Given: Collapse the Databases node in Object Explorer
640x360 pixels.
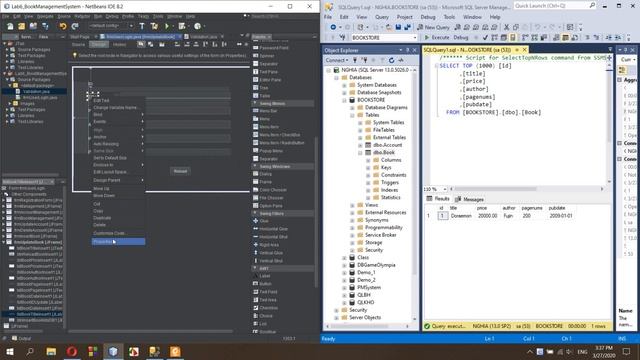Looking at the screenshot, I should (x=336, y=78).
